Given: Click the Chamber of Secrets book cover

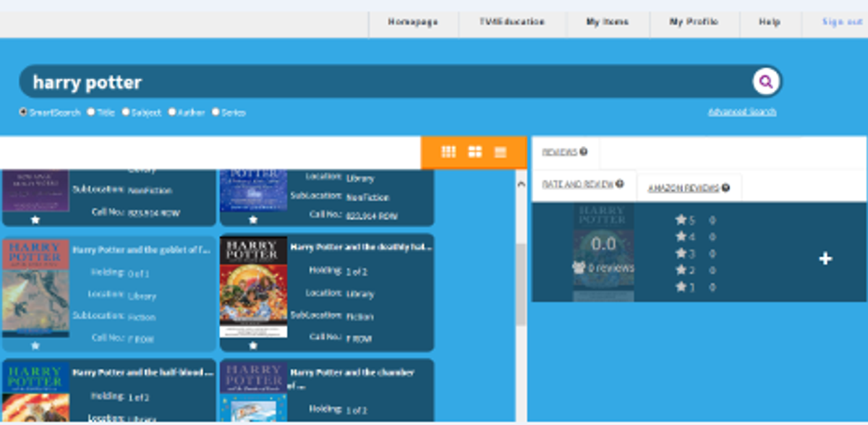Looking at the screenshot, I should pyautogui.click(x=253, y=392).
